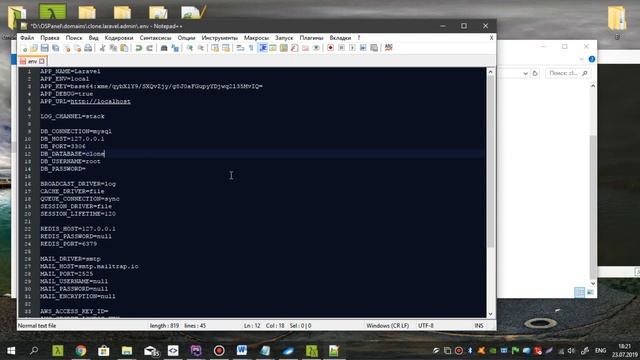Toggle the Indent Guide toolbar button
640x360 pixels.
click(262, 48)
